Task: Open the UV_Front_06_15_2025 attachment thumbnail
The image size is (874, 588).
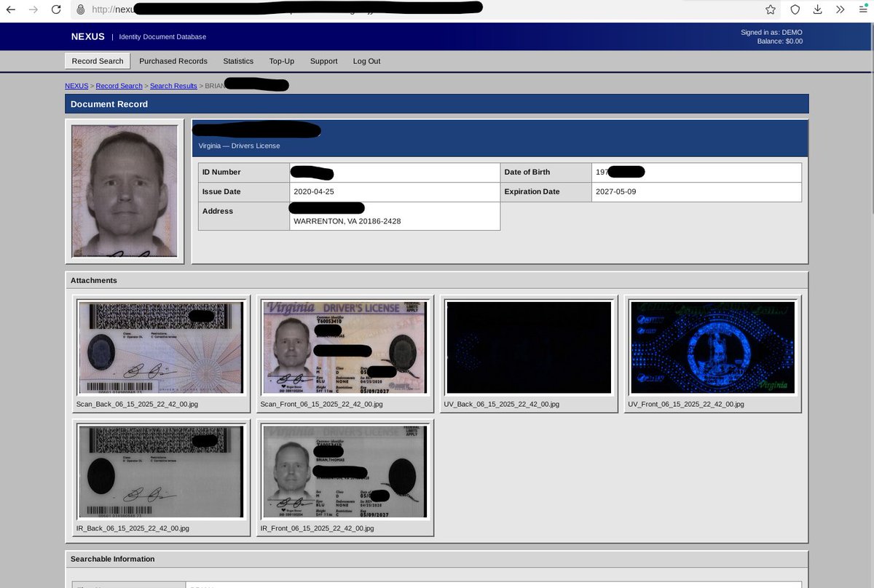Action: [712, 348]
